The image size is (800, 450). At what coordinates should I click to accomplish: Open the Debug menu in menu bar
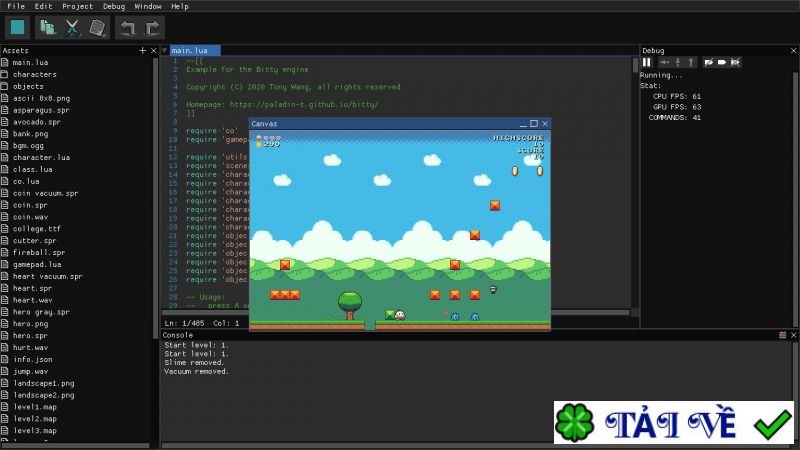[114, 6]
